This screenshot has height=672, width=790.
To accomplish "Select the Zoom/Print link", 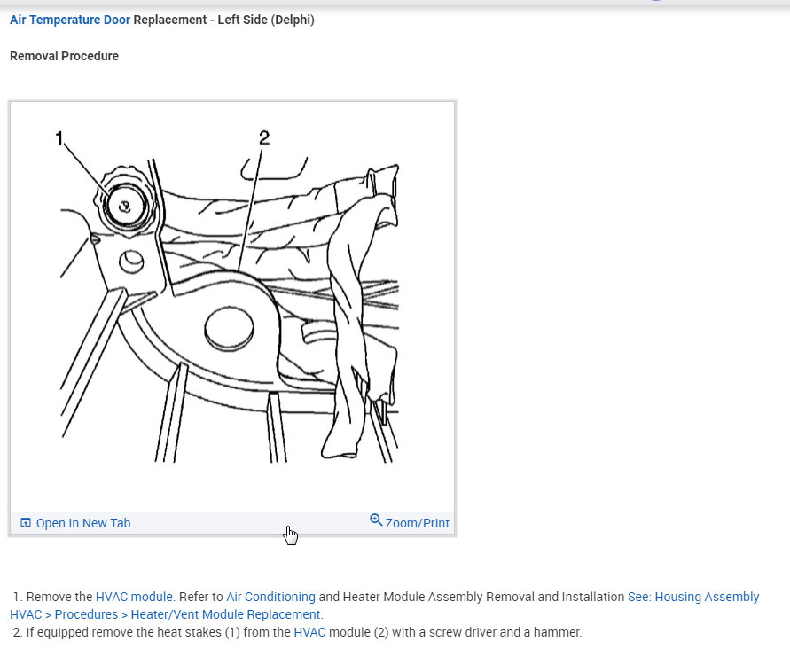I will pyautogui.click(x=418, y=523).
